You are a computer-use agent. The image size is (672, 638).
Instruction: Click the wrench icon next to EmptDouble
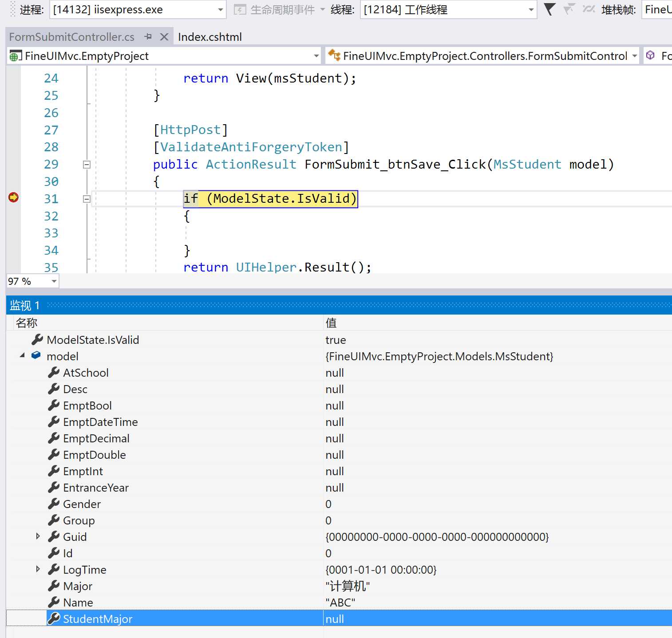[x=54, y=454]
